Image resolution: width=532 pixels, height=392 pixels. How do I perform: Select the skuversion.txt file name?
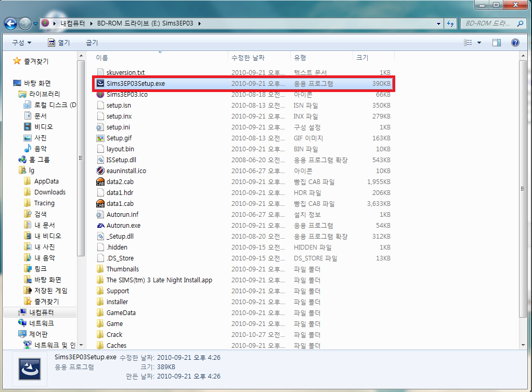(125, 73)
